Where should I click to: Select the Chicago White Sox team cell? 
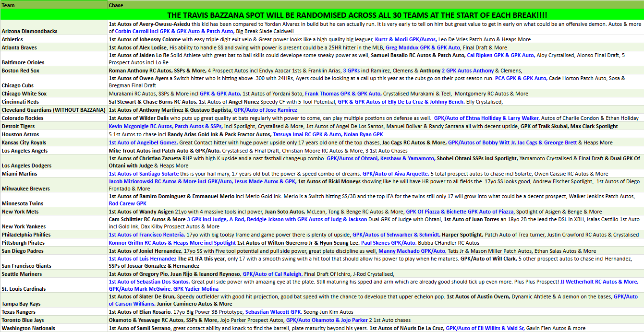pos(54,94)
